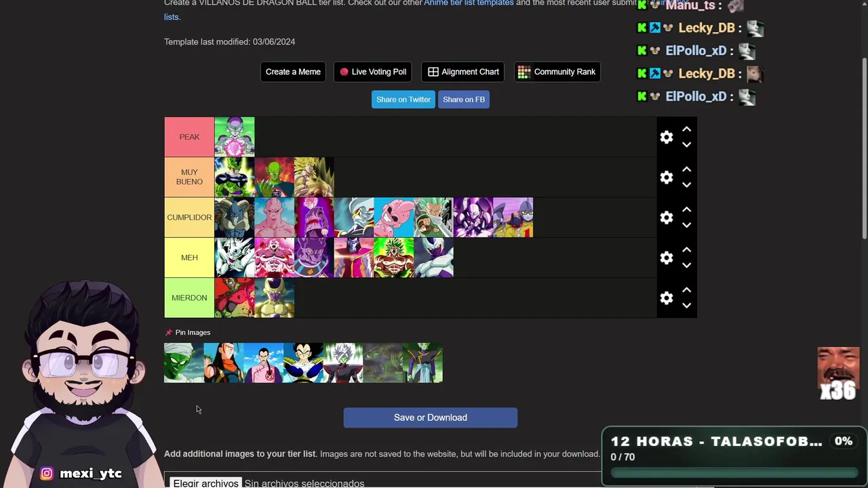
Task: Move PEAK row up with arrow
Action: [686, 129]
